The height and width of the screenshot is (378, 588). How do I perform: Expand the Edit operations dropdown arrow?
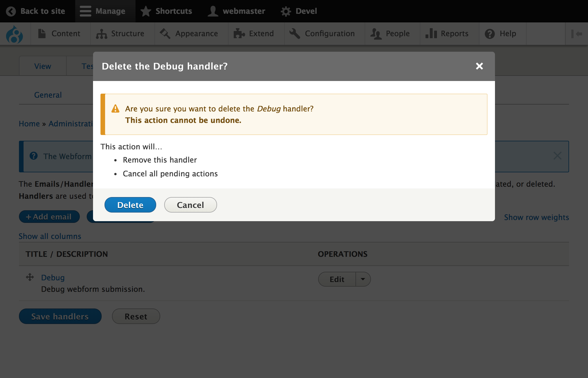point(363,279)
